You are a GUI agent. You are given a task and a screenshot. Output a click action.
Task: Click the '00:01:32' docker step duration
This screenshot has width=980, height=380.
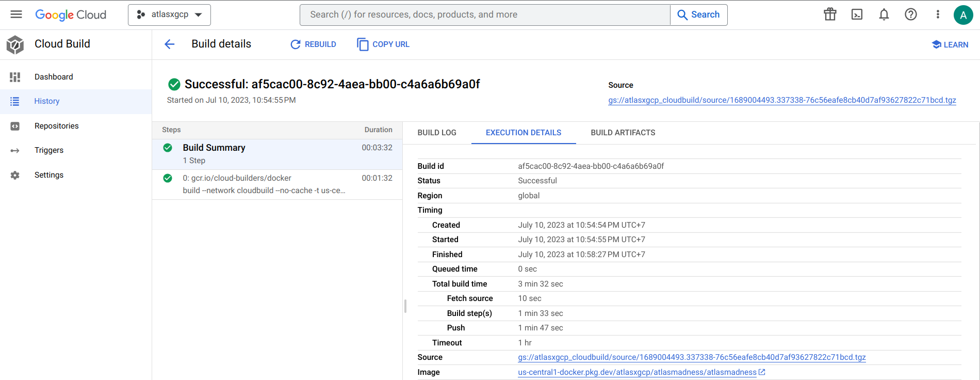[377, 178]
